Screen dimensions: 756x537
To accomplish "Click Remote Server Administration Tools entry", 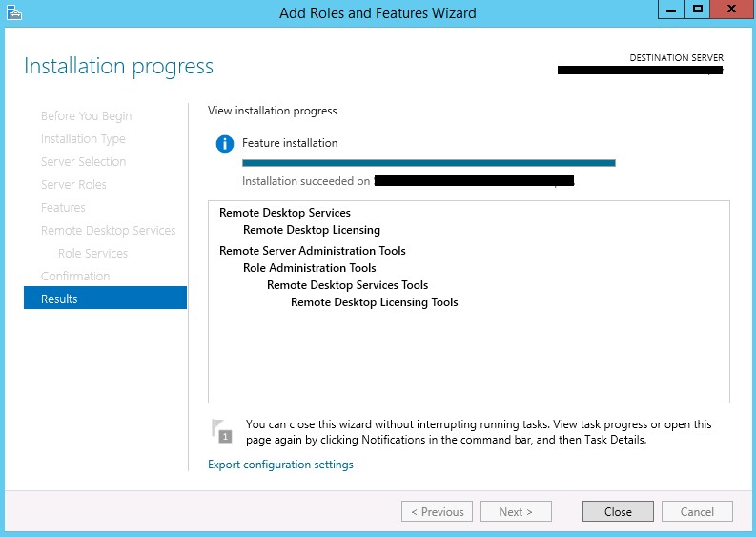I will coord(312,251).
